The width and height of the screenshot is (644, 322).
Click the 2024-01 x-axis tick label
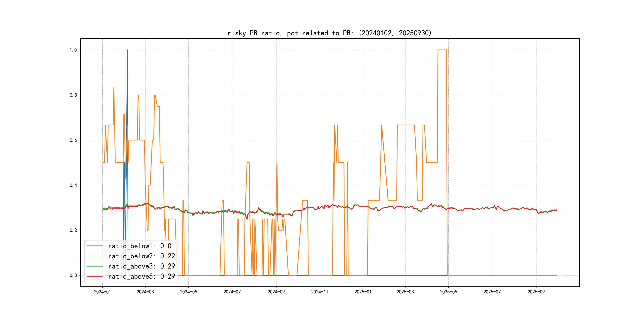[102, 292]
